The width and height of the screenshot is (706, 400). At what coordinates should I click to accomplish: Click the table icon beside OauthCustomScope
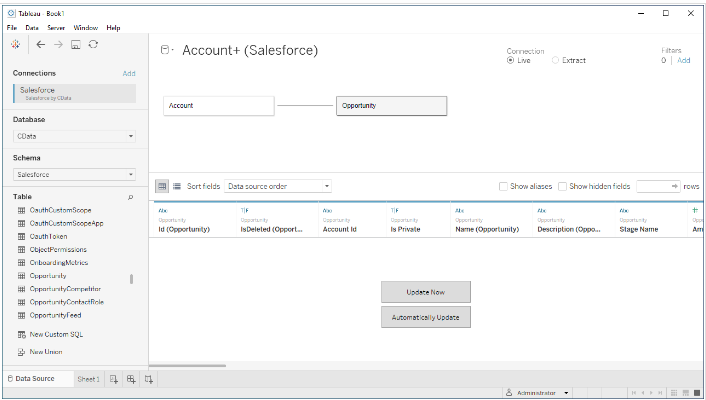pos(21,210)
